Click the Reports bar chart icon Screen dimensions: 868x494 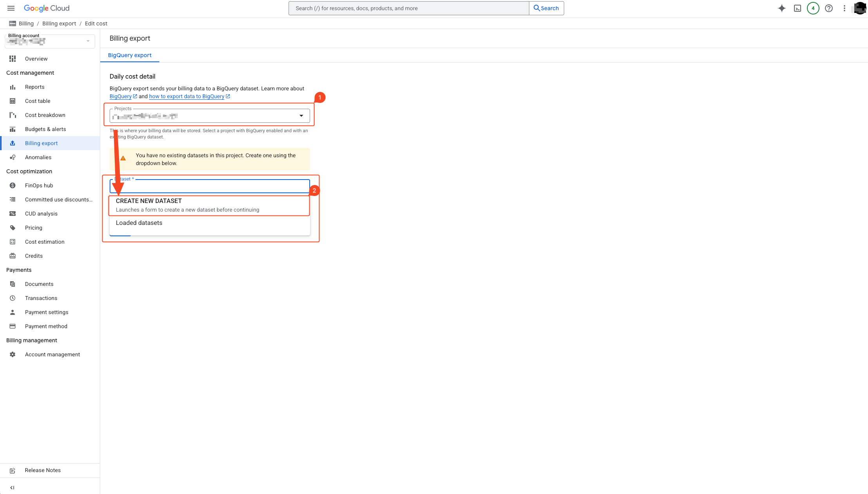pos(13,87)
